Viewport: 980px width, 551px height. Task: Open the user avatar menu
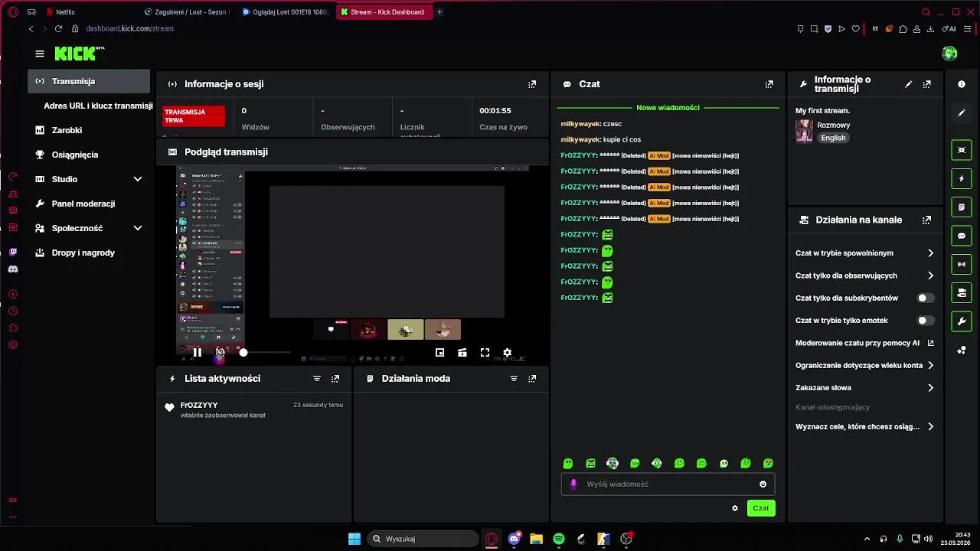(x=949, y=54)
